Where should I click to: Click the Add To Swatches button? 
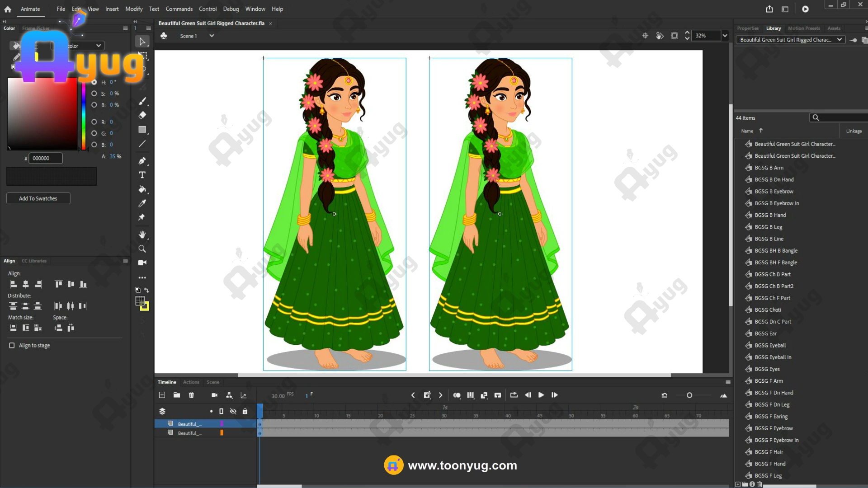(38, 198)
